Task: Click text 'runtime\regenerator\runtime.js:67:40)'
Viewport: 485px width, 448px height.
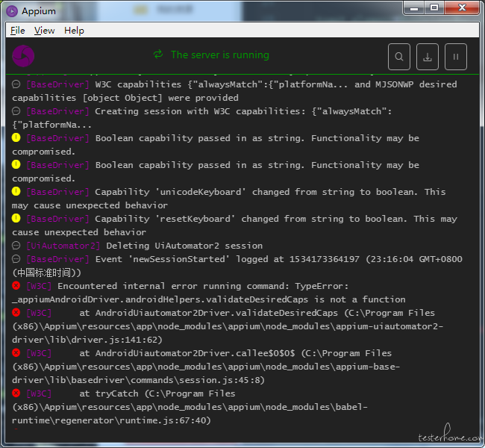Action: point(111,420)
